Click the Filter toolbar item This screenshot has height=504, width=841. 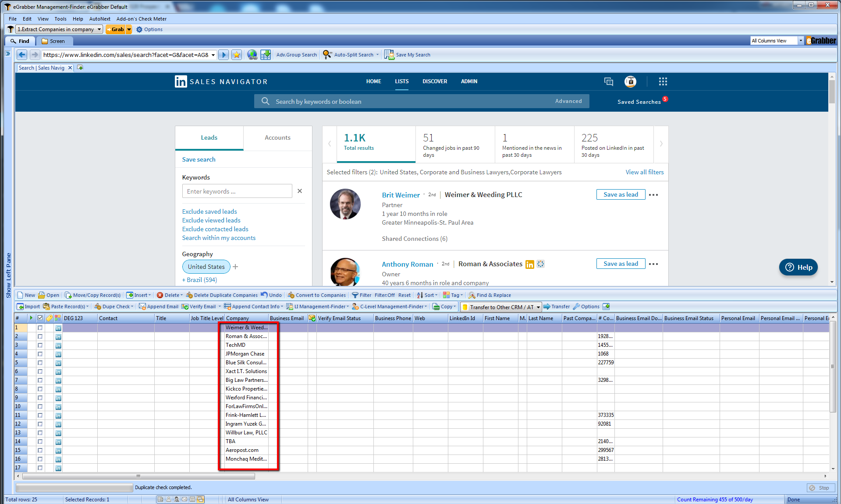[x=362, y=295]
